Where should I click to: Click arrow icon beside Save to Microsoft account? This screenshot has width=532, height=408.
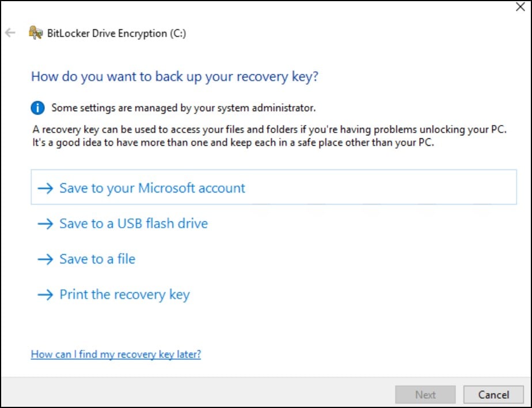(x=45, y=188)
